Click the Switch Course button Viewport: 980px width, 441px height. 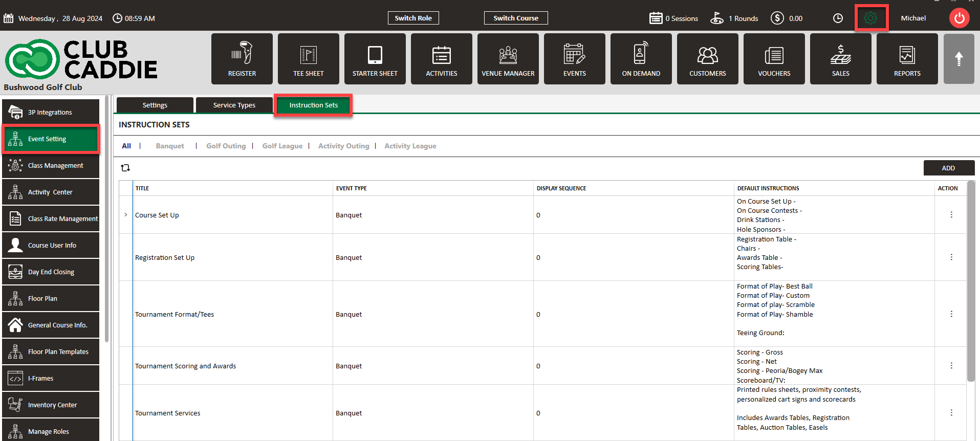pyautogui.click(x=515, y=18)
